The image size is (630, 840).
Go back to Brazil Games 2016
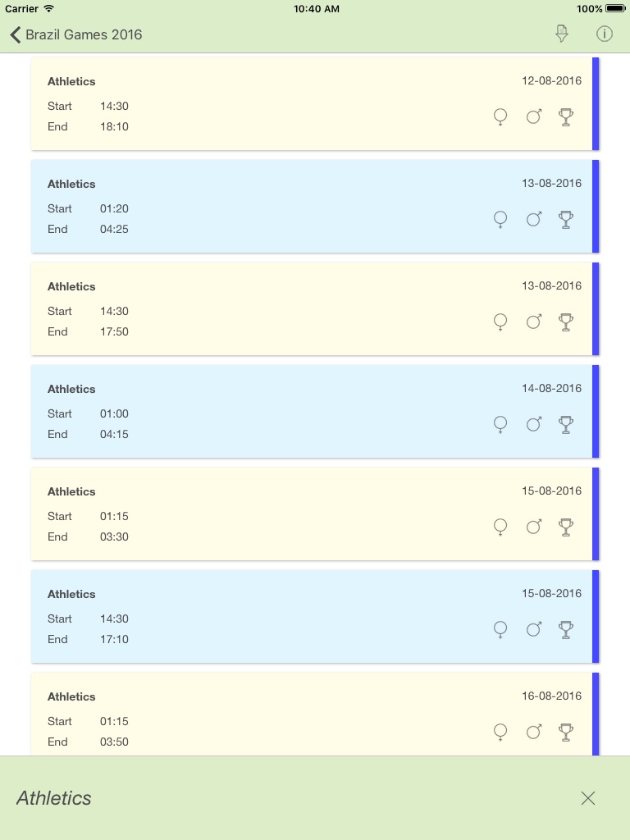75,34
